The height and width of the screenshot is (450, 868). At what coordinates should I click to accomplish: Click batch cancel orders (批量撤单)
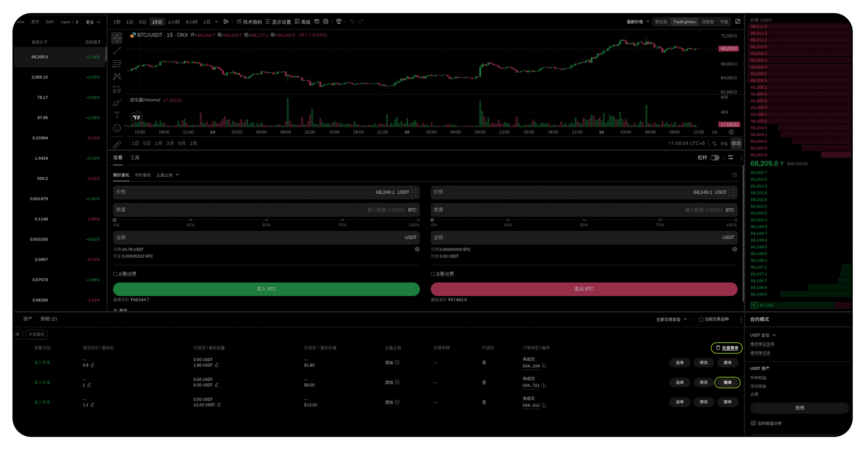[727, 348]
